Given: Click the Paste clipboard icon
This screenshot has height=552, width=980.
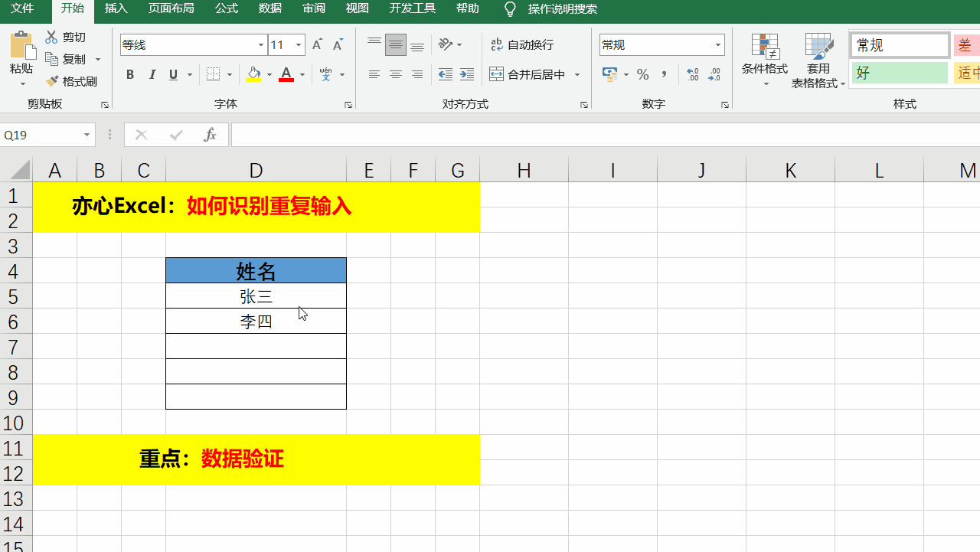Looking at the screenshot, I should [x=22, y=46].
